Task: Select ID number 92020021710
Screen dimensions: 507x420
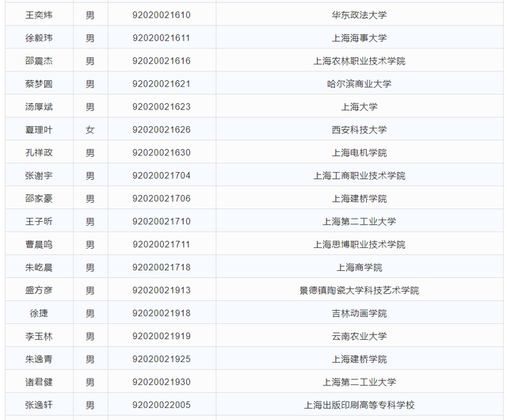Action: pos(162,222)
